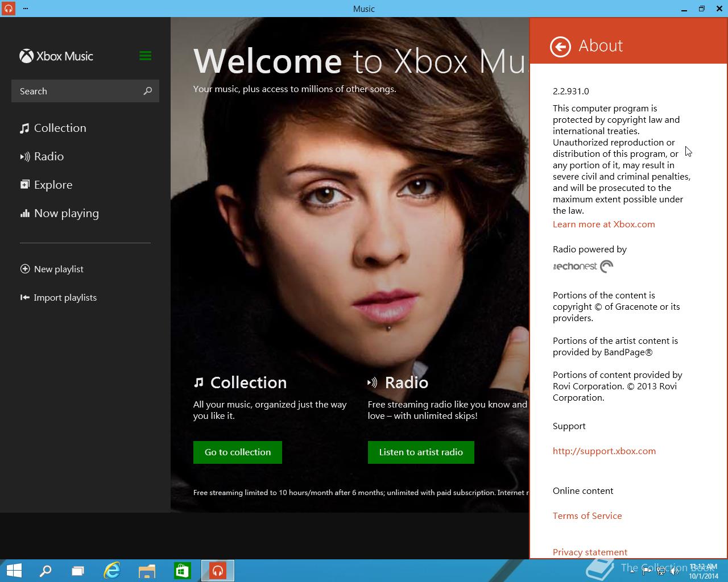Open Privacy statement link
Image resolution: width=728 pixels, height=582 pixels.
coord(590,552)
